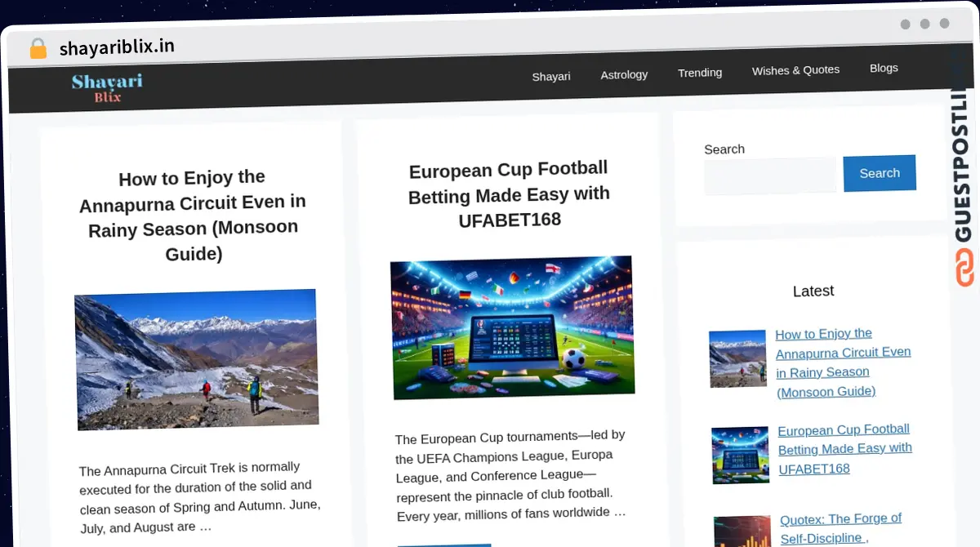This screenshot has height=547, width=980.
Task: Click the Guestpostlinks chain link icon
Action: tap(965, 268)
